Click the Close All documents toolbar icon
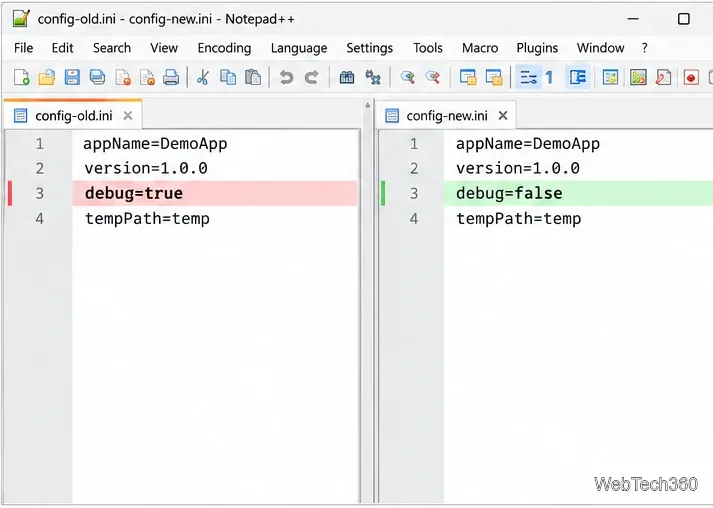Viewport: 713px width, 508px height. 147,77
